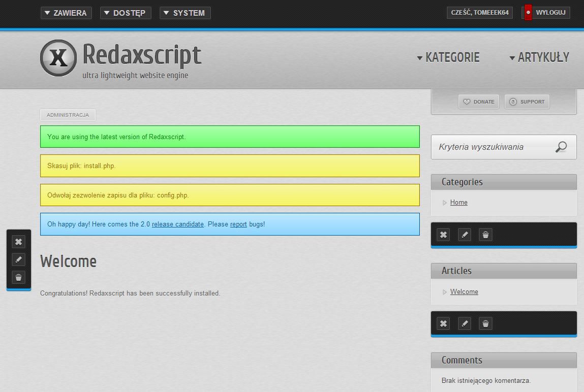Viewport: 584px width, 392px height.
Task: Open the Home category link
Action: (x=458, y=202)
